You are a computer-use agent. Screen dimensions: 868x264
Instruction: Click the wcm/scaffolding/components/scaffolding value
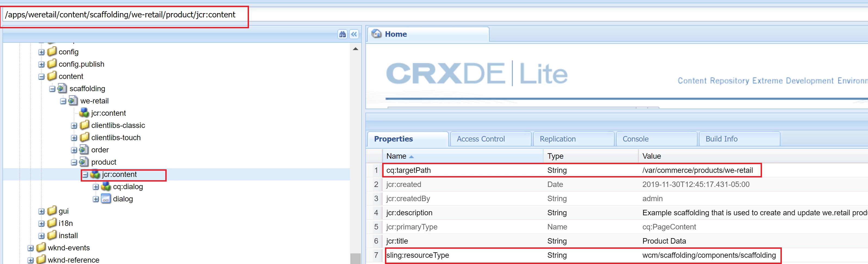pos(709,255)
